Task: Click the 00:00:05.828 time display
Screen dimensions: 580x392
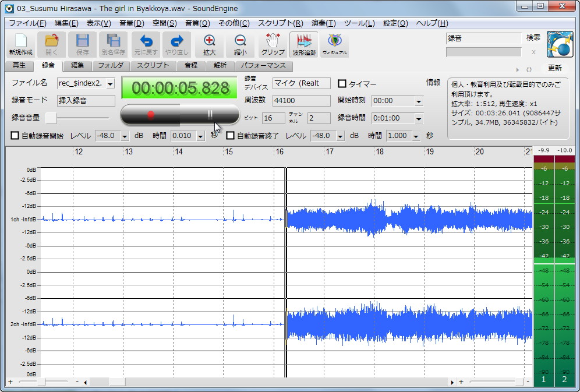Action: click(180, 87)
